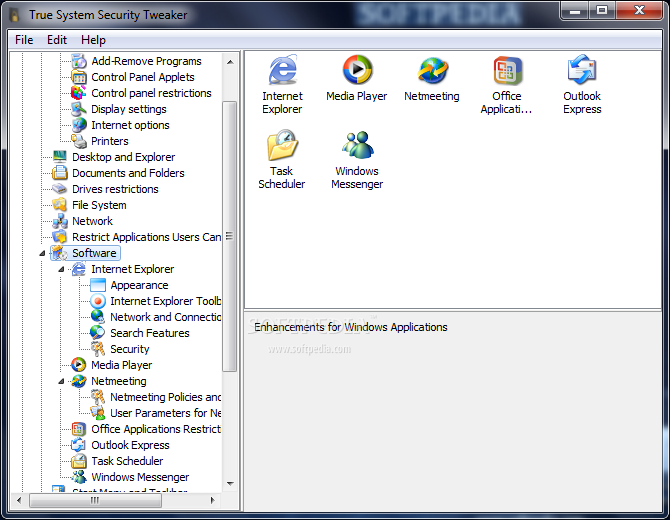
Task: Click the Control Panel Applets tree icon
Action: tap(79, 77)
